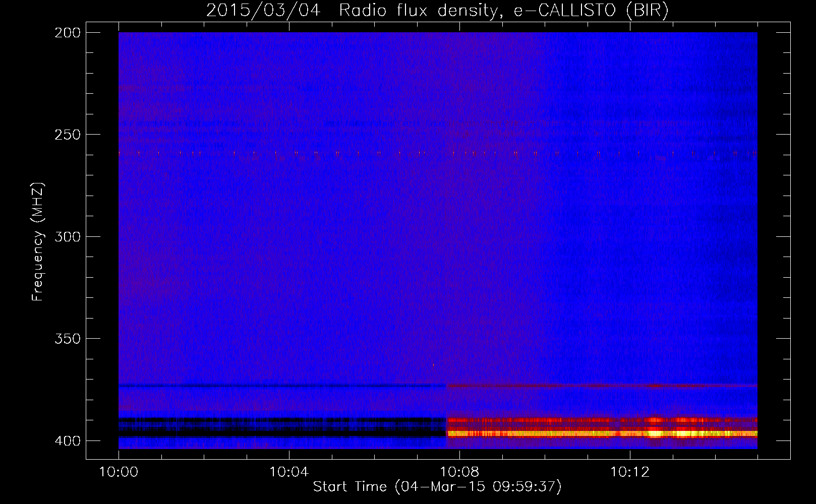Click the 350 frequency tick label
The height and width of the screenshot is (504, 816).
tap(68, 339)
